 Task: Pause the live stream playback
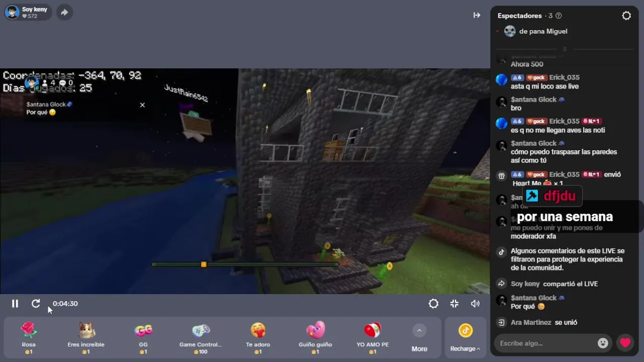pos(15,304)
